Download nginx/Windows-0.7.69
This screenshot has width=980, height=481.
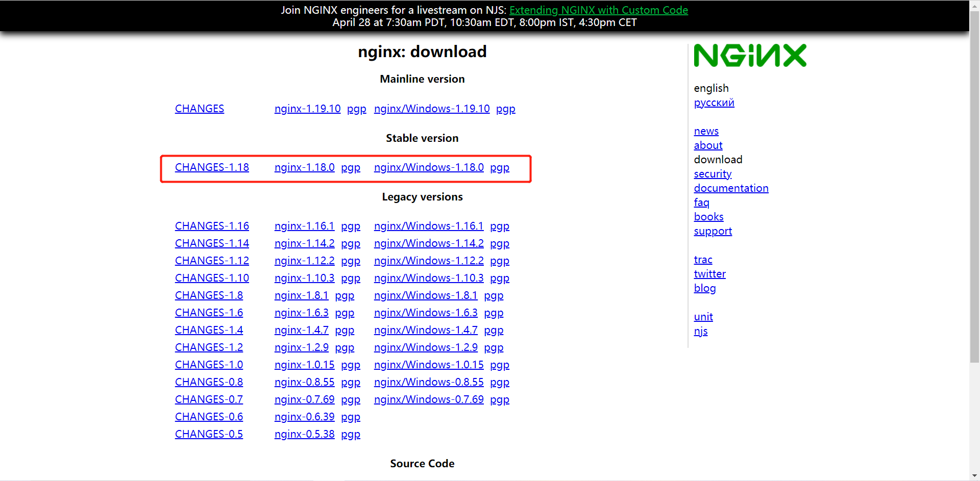point(429,399)
